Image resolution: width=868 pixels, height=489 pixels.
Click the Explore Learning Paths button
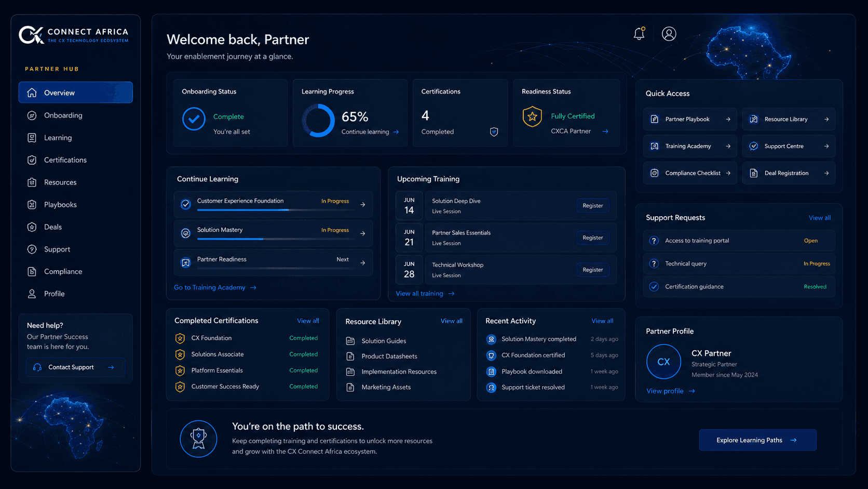[x=757, y=440]
